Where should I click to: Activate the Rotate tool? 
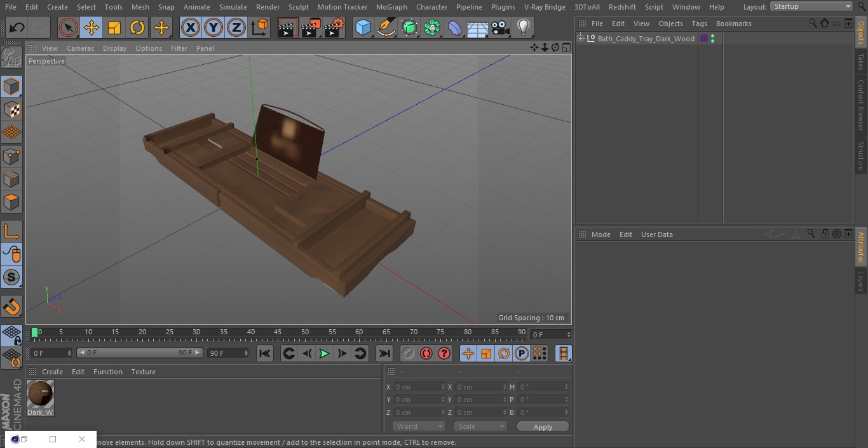click(137, 28)
